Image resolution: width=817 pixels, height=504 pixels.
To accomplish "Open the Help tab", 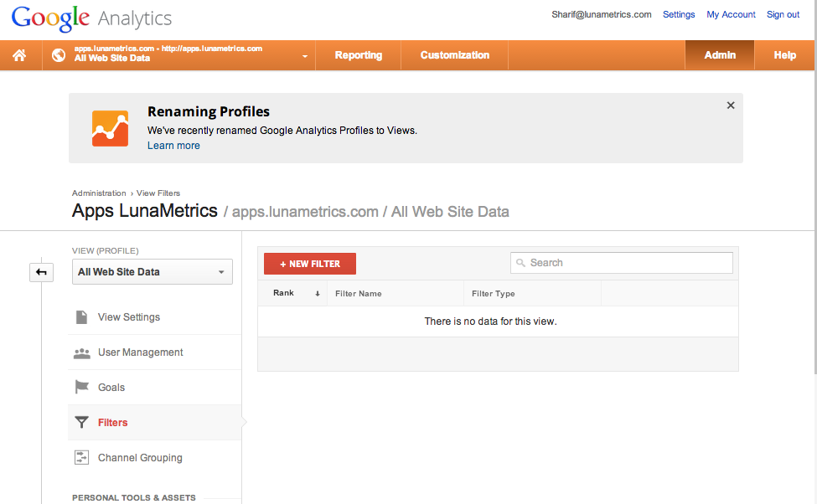I will (x=784, y=55).
